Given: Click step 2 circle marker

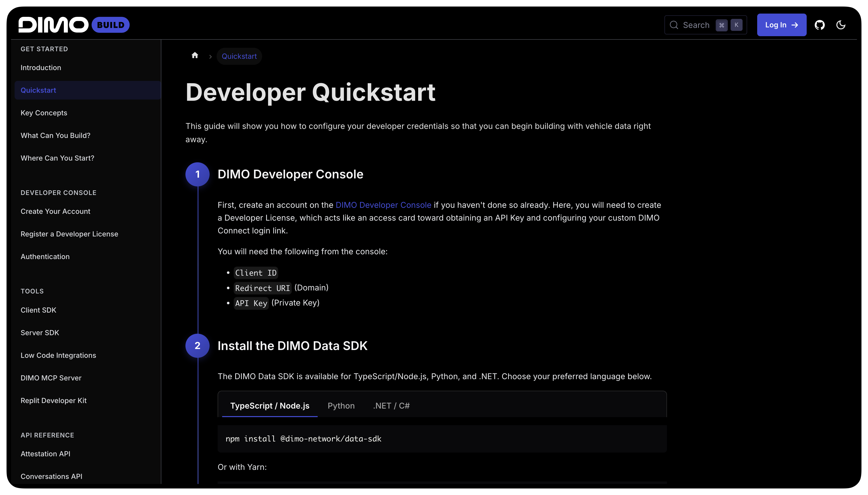Looking at the screenshot, I should pos(197,346).
